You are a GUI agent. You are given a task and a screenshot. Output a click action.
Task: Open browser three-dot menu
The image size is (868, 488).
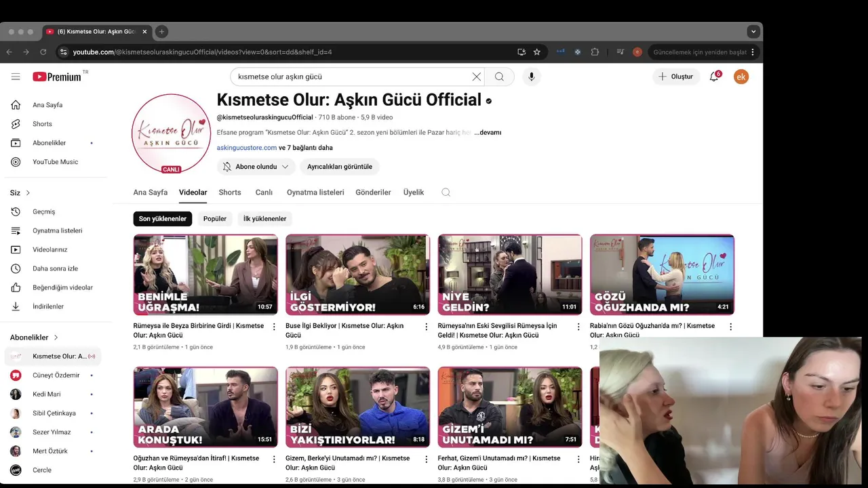pos(752,52)
